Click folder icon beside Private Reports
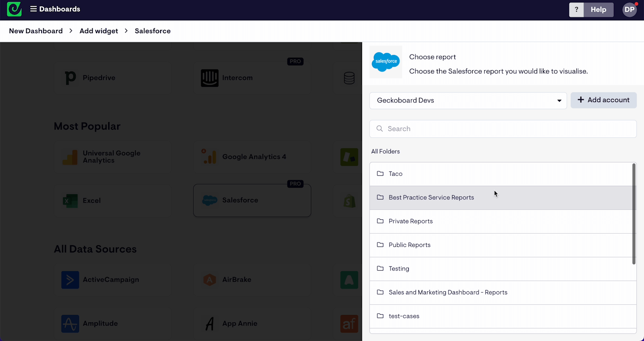The image size is (644, 341). [380, 221]
